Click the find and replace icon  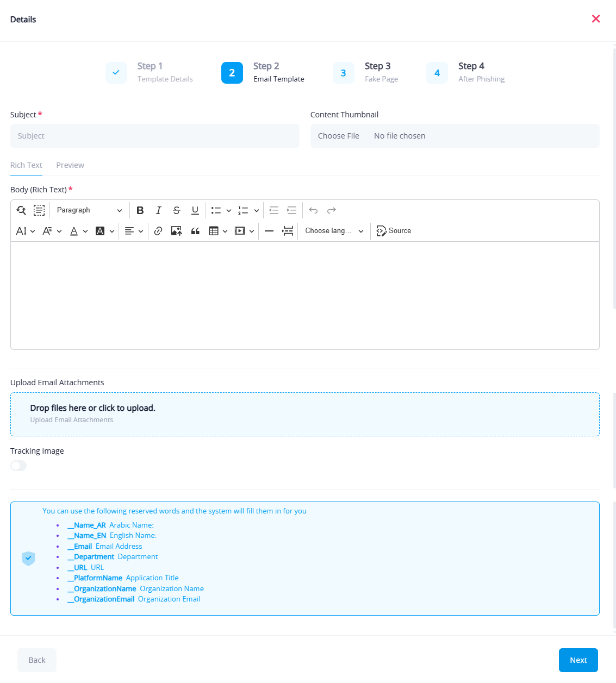pyautogui.click(x=21, y=210)
